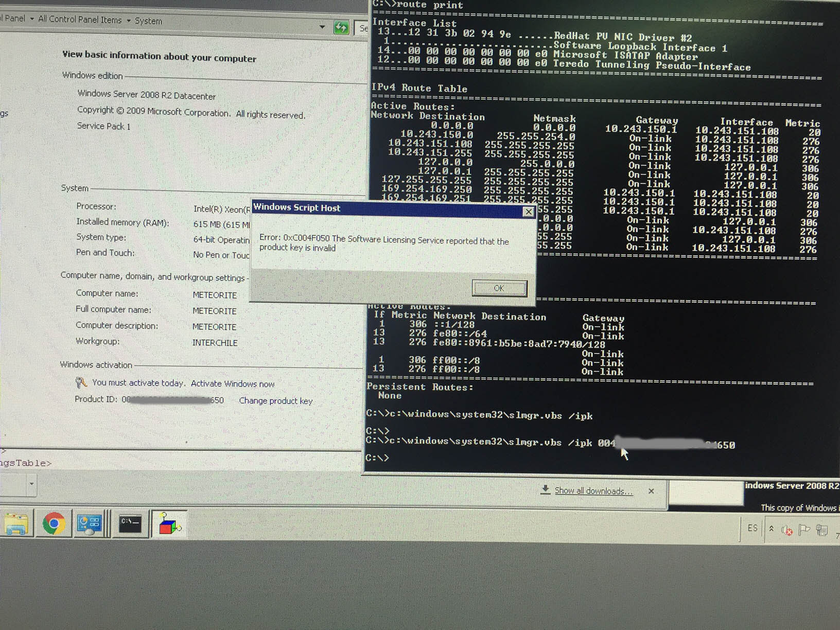Click System breadcrumb in address bar
The height and width of the screenshot is (630, 840).
[148, 21]
